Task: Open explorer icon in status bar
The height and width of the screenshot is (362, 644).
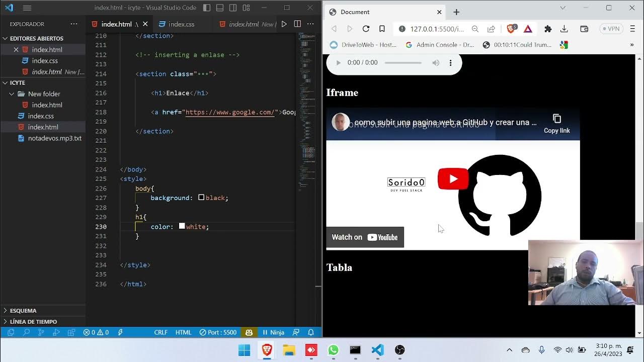Action: 11,332
